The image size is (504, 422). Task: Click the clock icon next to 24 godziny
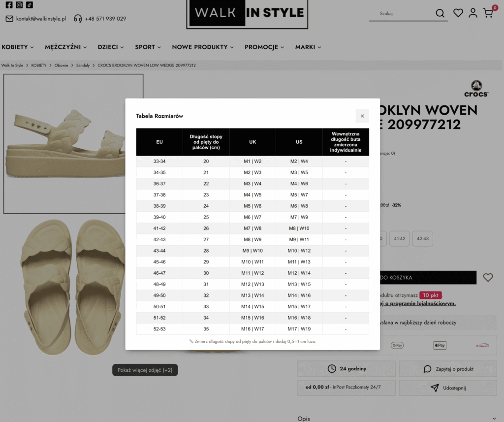click(x=332, y=369)
